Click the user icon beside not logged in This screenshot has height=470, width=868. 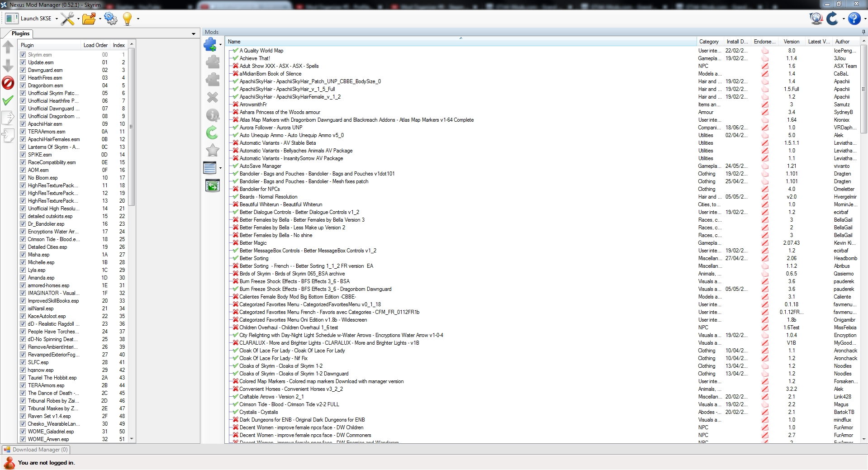[x=9, y=463]
